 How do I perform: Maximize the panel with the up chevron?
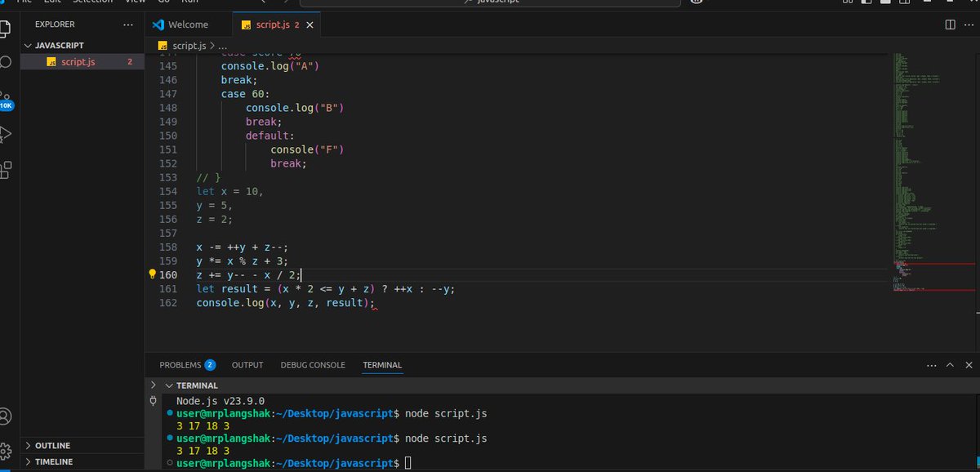point(951,365)
